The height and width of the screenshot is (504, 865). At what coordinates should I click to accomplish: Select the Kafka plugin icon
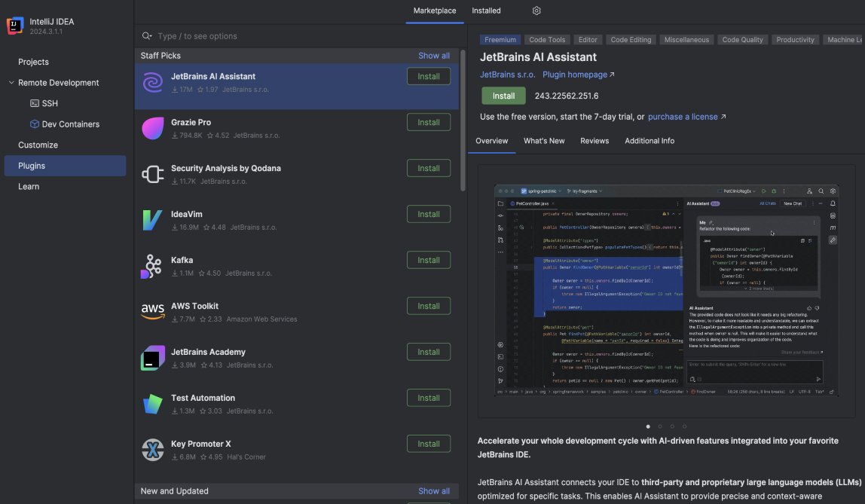(x=151, y=267)
